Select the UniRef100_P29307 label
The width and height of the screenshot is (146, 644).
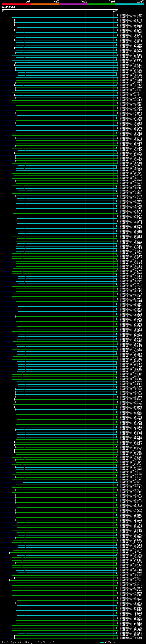coord(131,575)
